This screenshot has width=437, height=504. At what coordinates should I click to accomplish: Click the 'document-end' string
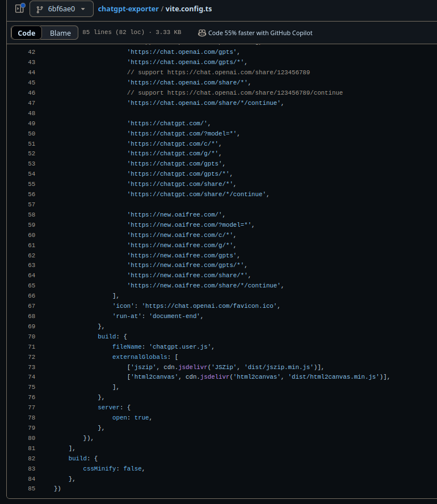[x=174, y=316]
